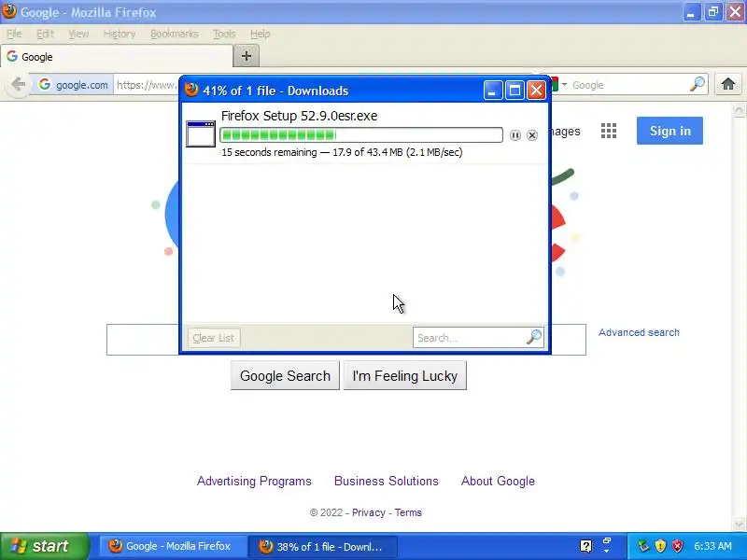Screen dimensions: 747x560
Task: Open a new tab with plus button
Action: [247, 56]
